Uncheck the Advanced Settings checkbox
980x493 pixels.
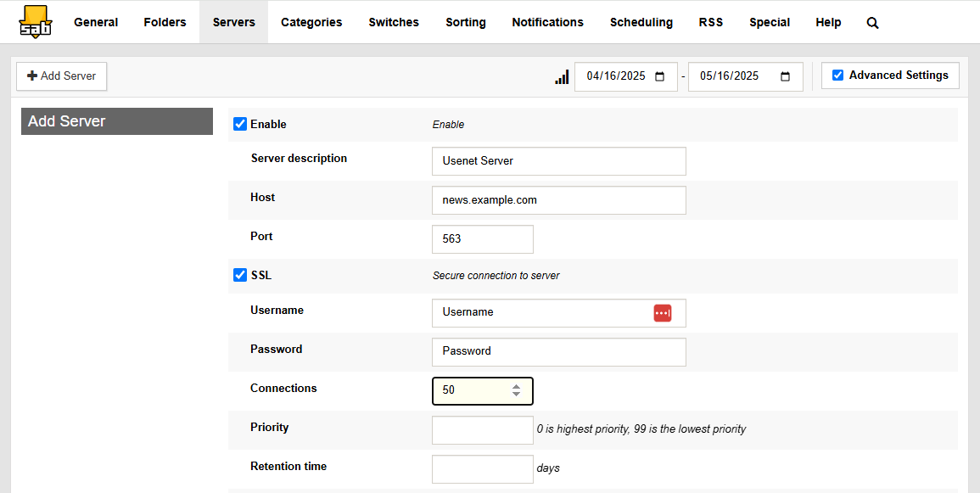pyautogui.click(x=837, y=76)
